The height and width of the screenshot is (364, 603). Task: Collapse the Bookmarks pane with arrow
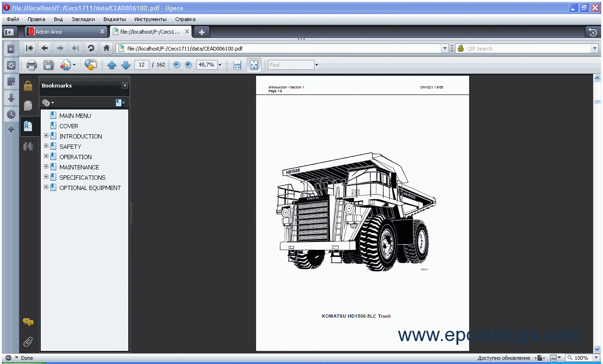tap(125, 86)
